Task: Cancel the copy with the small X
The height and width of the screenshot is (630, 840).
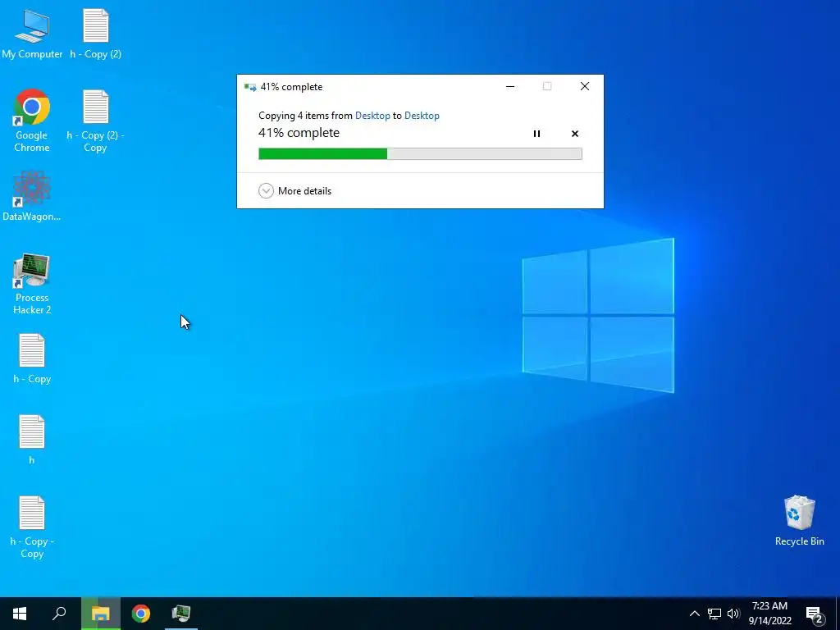Action: (575, 134)
